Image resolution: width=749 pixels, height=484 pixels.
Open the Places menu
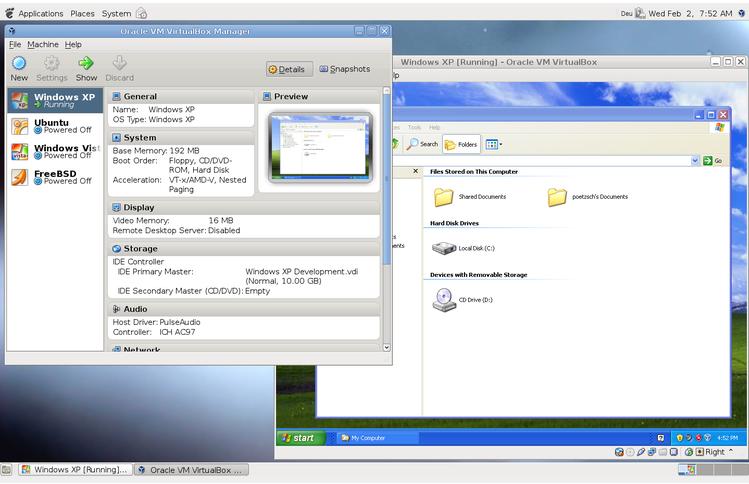coord(82,13)
